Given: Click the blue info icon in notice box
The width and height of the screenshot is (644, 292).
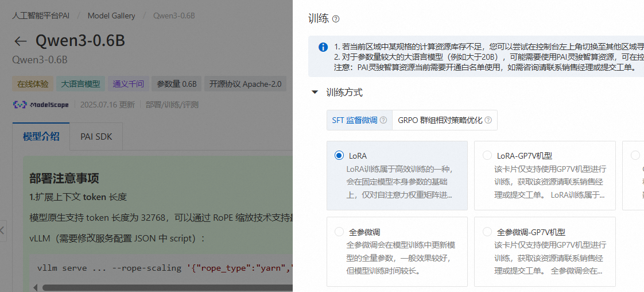Looking at the screenshot, I should pos(323,47).
